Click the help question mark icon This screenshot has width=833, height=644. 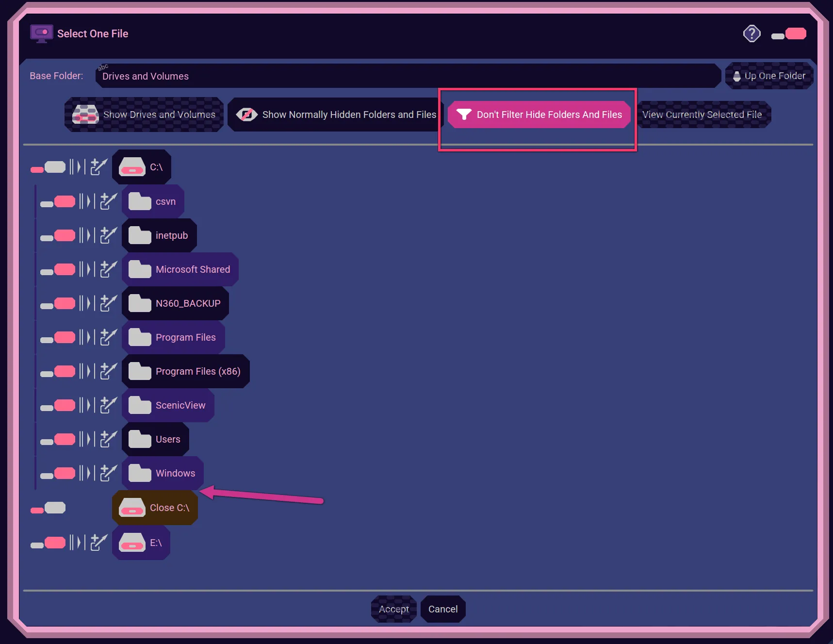click(751, 33)
